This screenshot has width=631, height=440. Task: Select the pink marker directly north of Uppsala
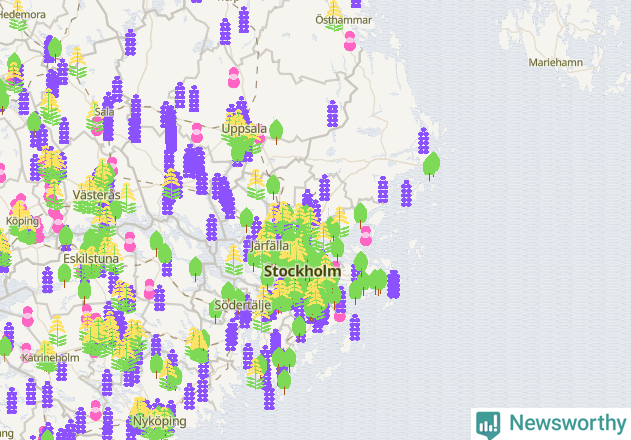coord(234,77)
